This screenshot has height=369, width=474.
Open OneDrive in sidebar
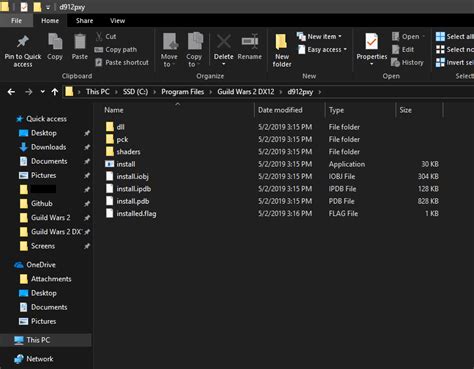(x=41, y=265)
